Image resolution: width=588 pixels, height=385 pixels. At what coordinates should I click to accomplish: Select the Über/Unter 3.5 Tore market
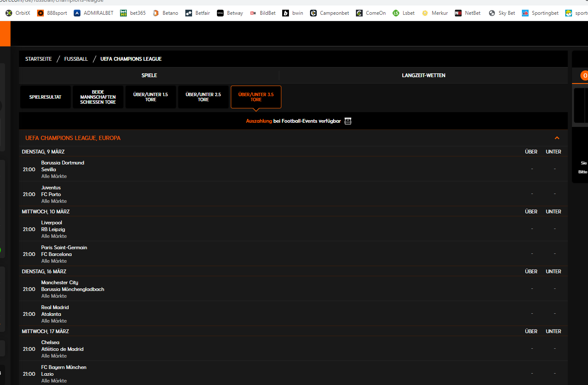pyautogui.click(x=256, y=97)
